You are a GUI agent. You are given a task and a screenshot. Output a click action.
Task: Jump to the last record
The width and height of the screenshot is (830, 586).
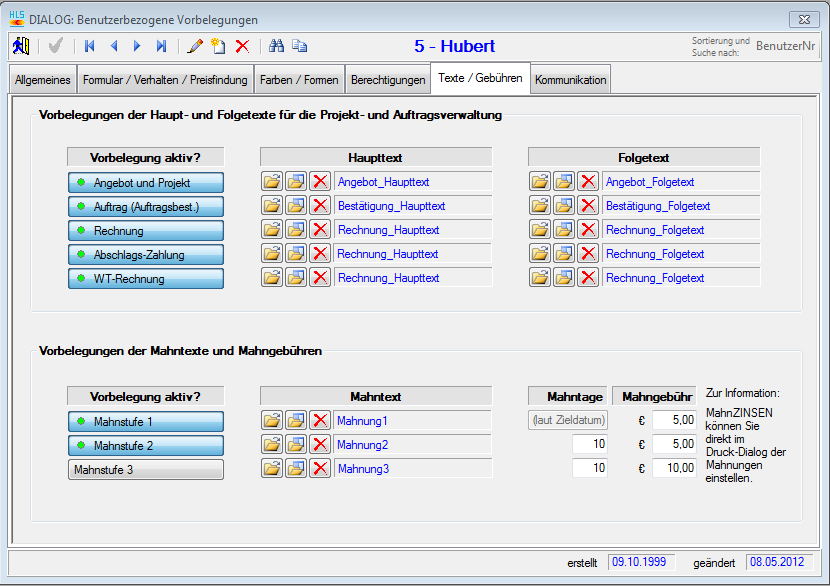point(161,46)
